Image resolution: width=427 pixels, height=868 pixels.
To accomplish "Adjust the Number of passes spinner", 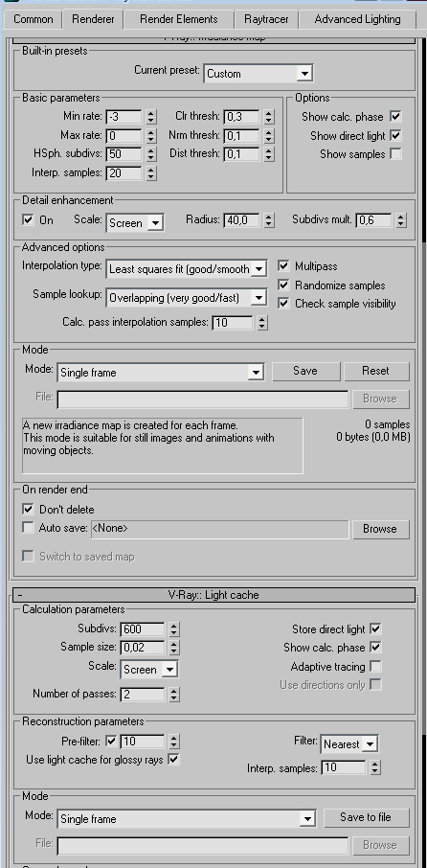I will 173,695.
